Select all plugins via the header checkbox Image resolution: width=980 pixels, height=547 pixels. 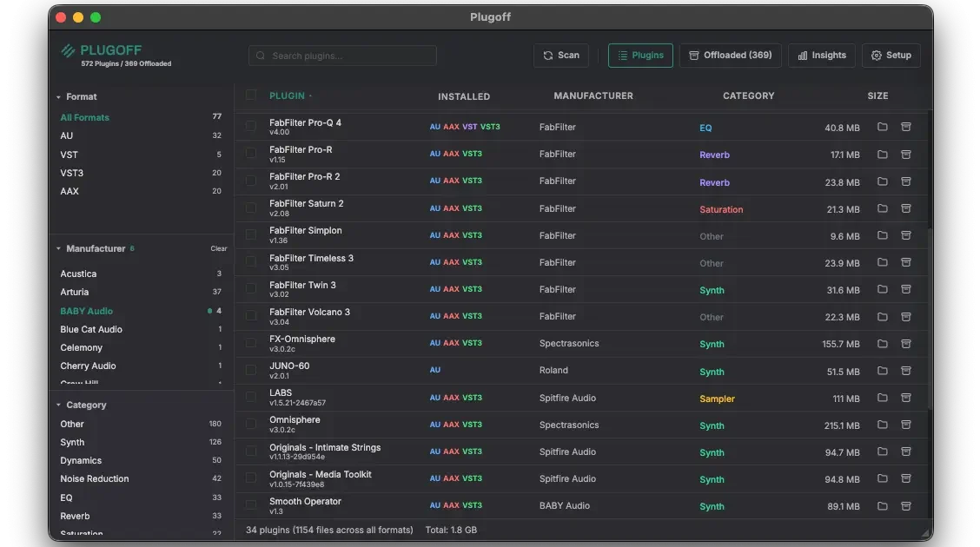click(250, 96)
